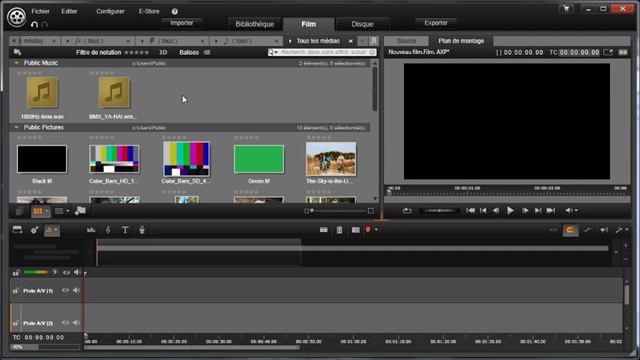The height and width of the screenshot is (360, 640).
Task: Mute audio on Piste A/V (2)
Action: [x=76, y=322]
